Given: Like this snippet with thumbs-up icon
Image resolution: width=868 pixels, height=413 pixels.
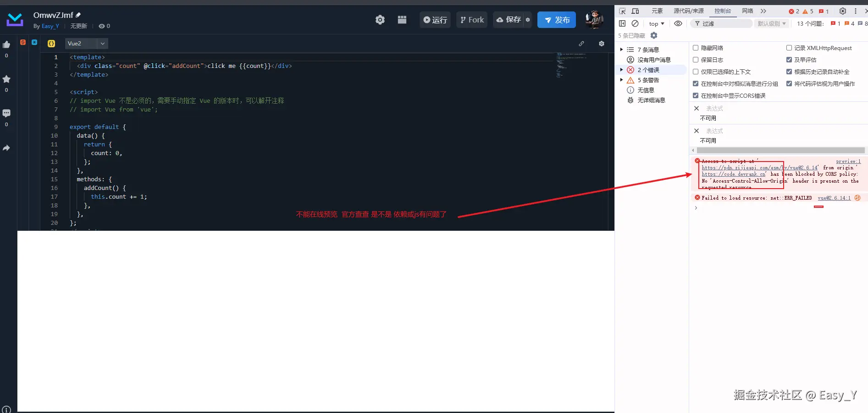Looking at the screenshot, I should pyautogui.click(x=6, y=45).
